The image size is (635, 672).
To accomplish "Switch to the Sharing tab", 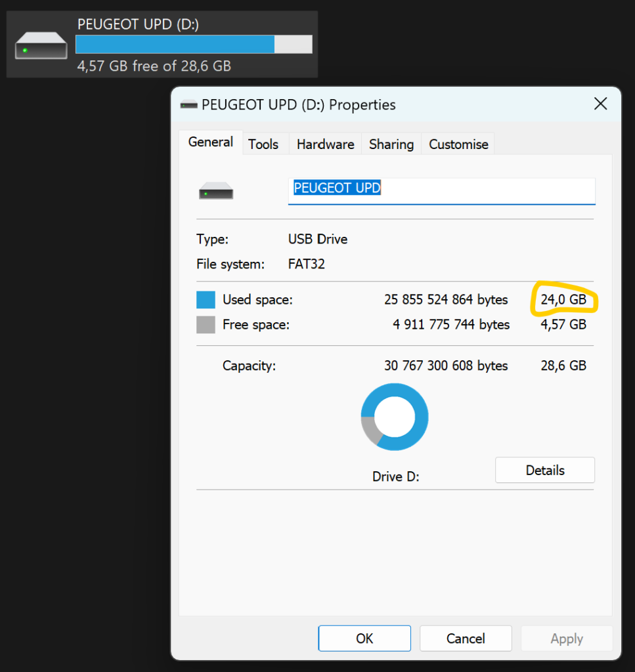I will (x=391, y=144).
